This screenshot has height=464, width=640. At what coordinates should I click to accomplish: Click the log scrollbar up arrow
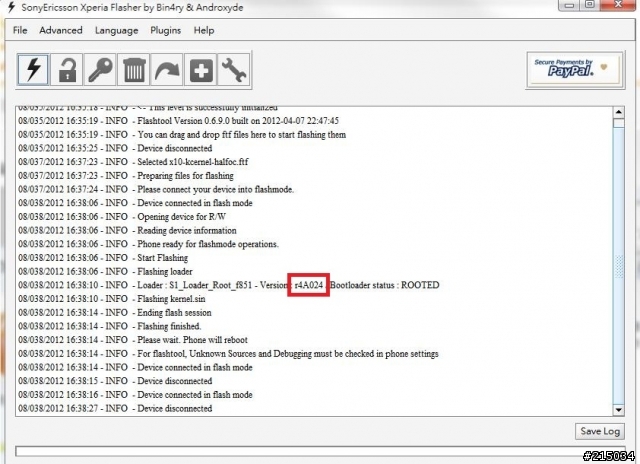click(x=619, y=112)
